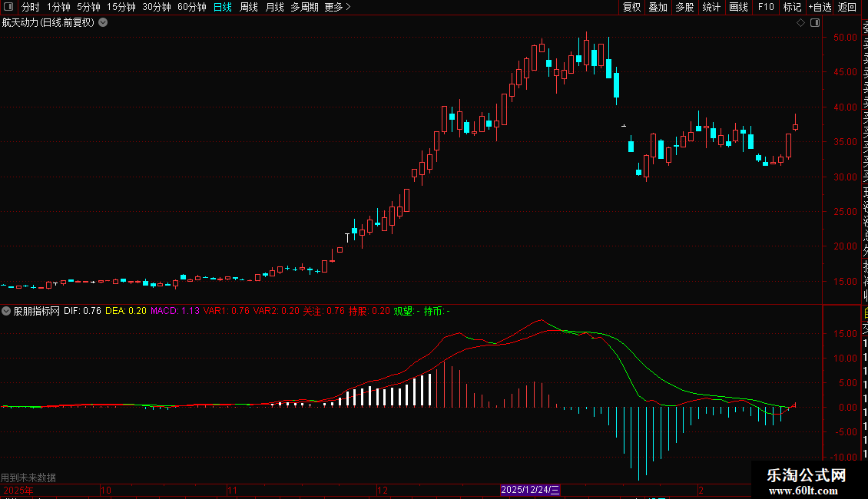Click the 返回 back button
The height and width of the screenshot is (499, 868).
point(847,7)
